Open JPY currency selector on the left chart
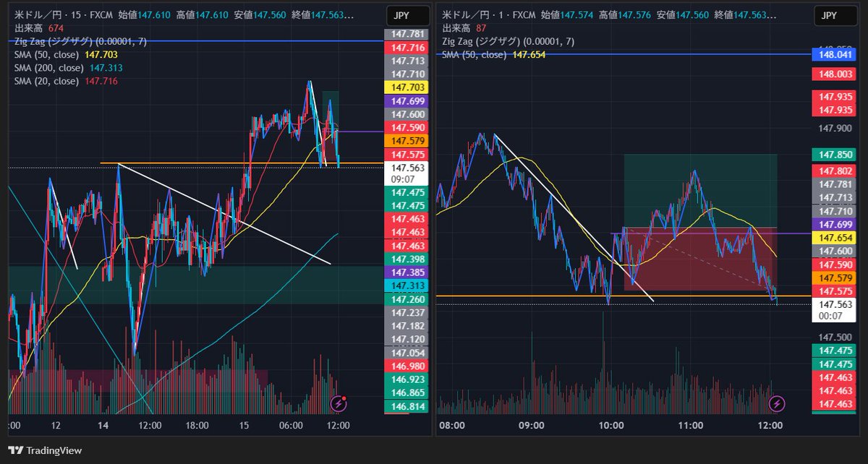 click(408, 16)
